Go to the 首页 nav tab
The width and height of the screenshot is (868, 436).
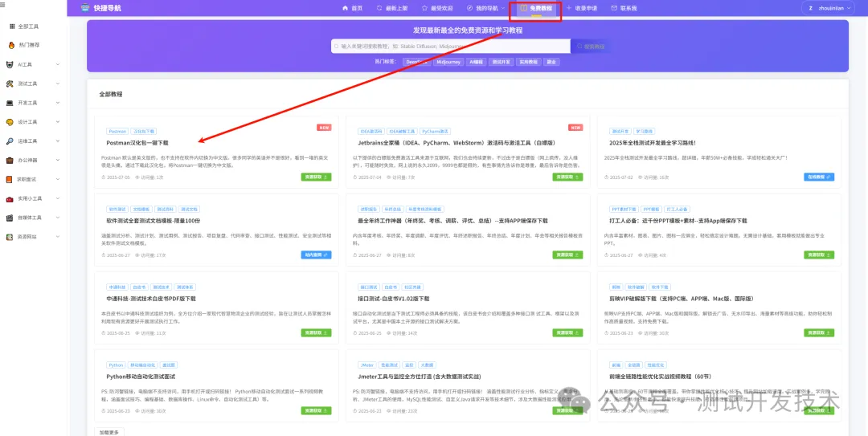353,8
